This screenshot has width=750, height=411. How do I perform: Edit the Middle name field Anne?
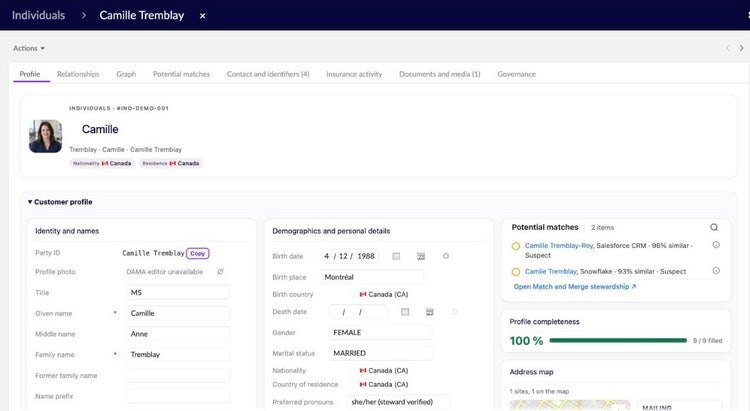pos(178,334)
